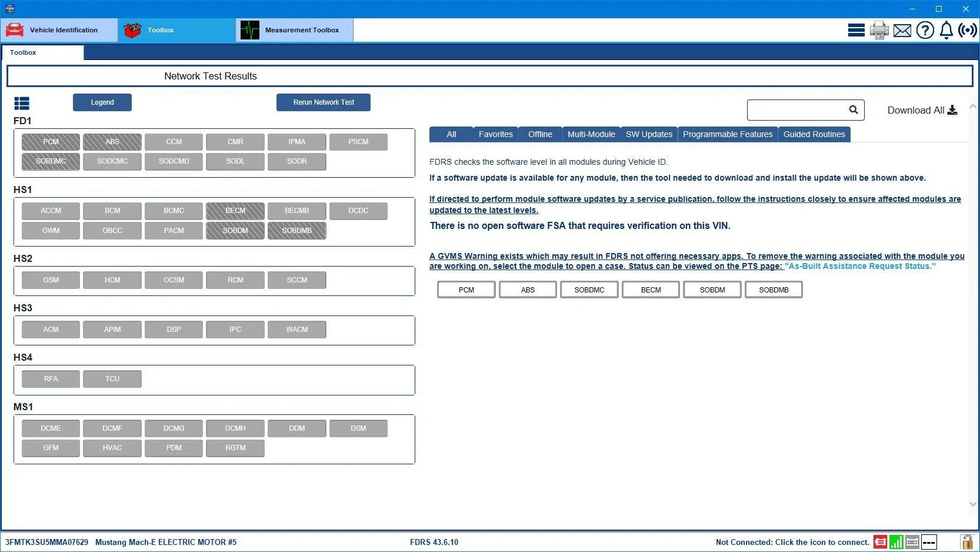This screenshot has width=980, height=552.
Task: Select the red Toolbox main tab
Action: (x=176, y=30)
